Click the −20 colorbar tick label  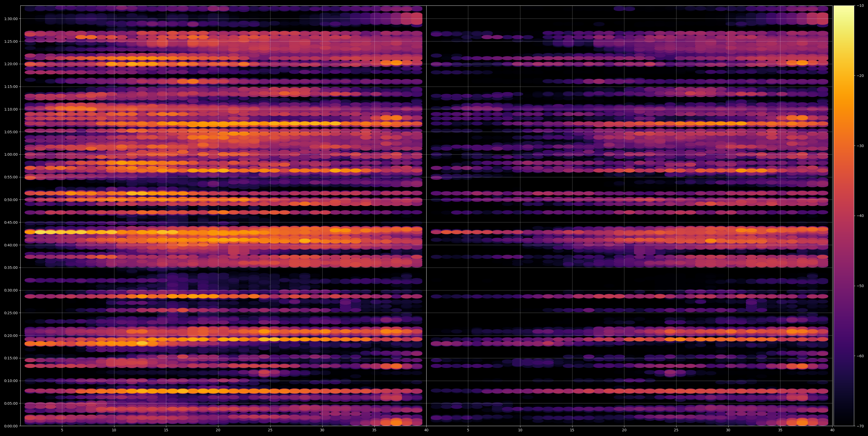click(x=860, y=76)
